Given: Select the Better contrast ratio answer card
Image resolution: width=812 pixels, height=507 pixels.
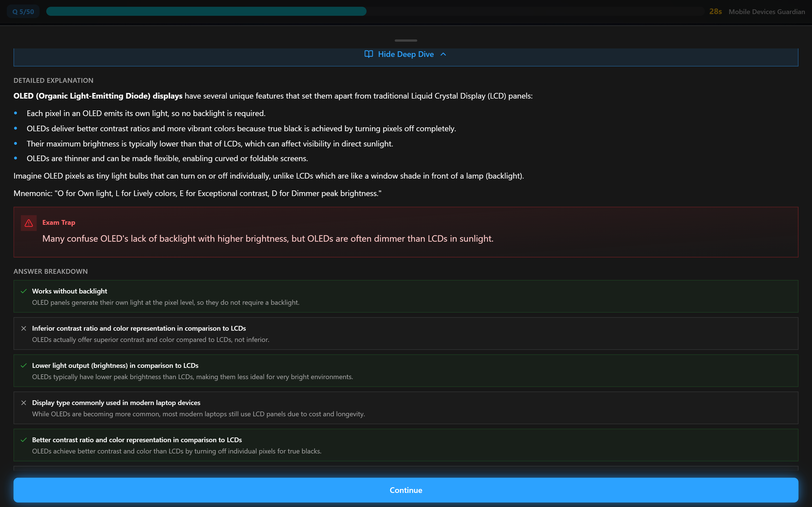Looking at the screenshot, I should tap(406, 445).
